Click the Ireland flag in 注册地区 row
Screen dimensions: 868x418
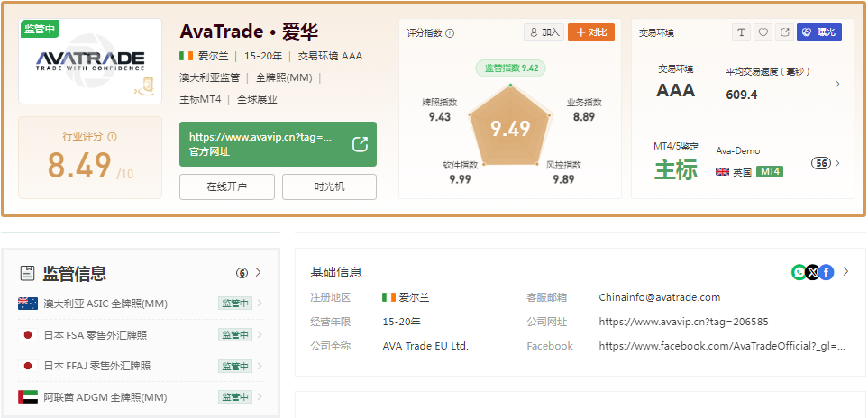pyautogui.click(x=389, y=297)
